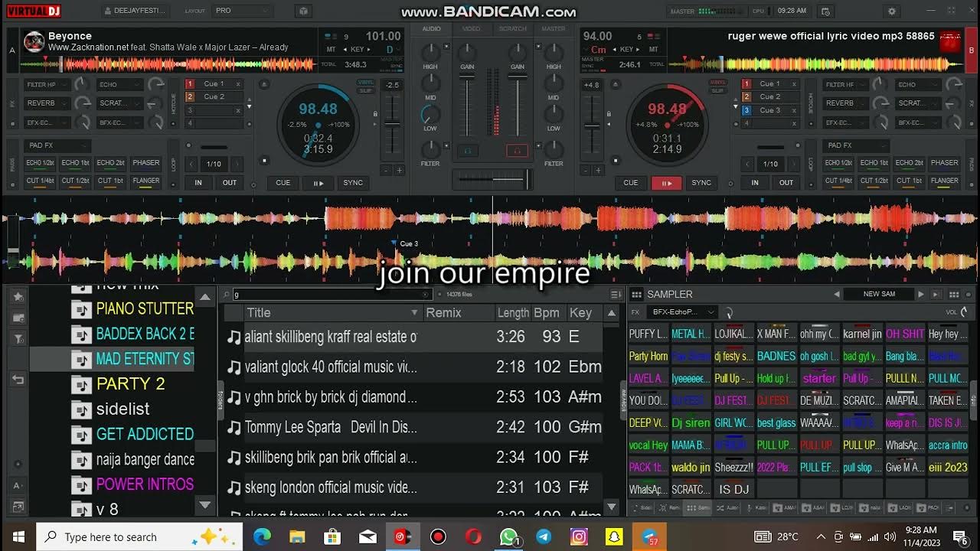
Task: Open the layout PRO dropdown
Action: click(x=241, y=11)
